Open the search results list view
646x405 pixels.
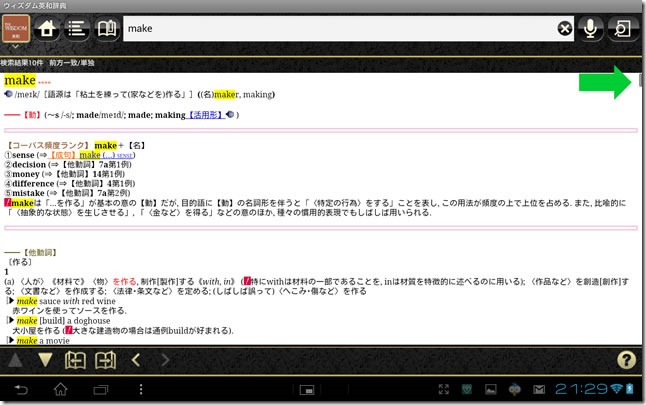pos(75,29)
